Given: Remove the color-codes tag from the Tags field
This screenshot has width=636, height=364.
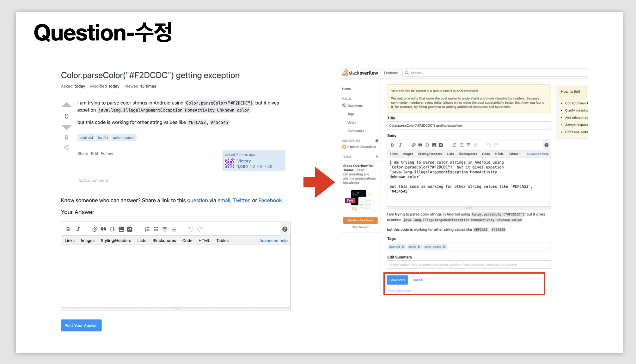Looking at the screenshot, I should point(444,247).
